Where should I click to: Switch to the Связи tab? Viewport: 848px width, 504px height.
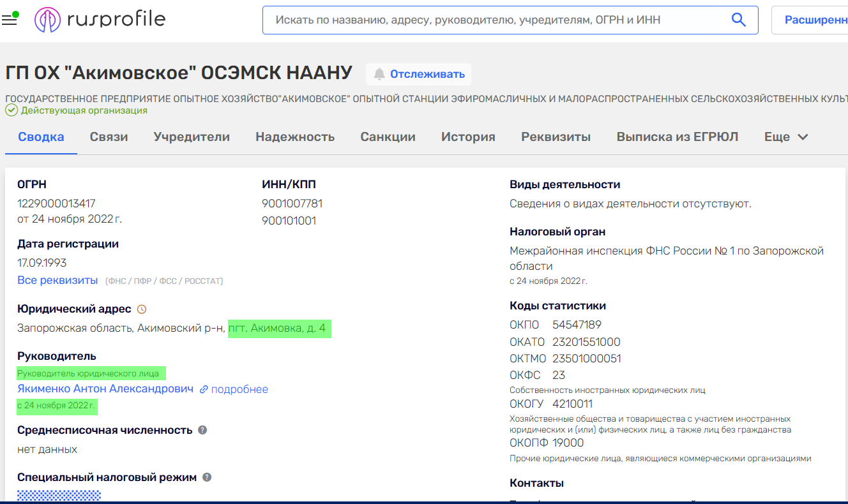[x=109, y=137]
